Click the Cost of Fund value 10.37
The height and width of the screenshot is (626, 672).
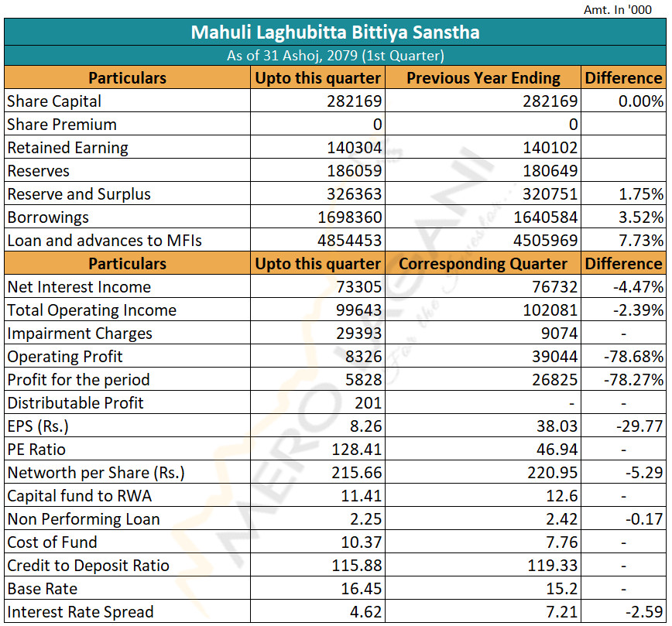coord(361,542)
